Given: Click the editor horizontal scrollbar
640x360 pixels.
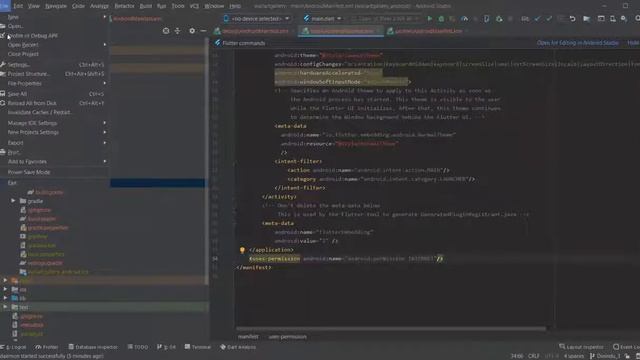Looking at the screenshot, I should tap(391, 328).
